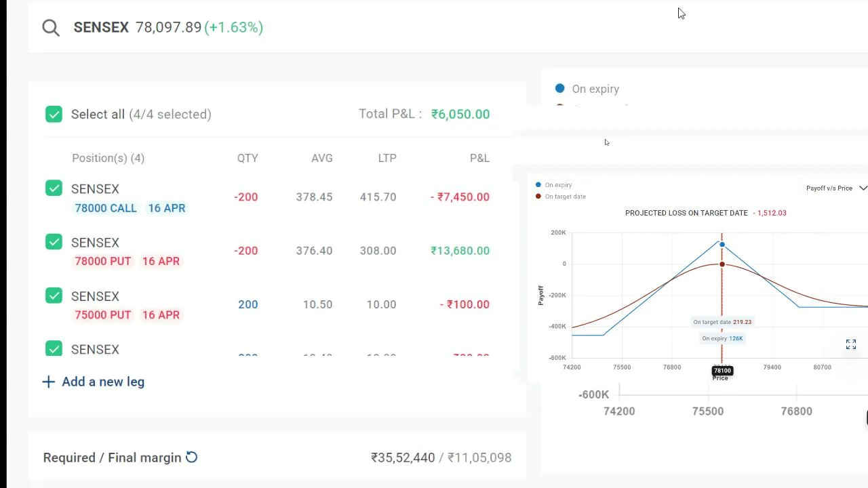Click the search magnifier icon
The width and height of the screenshot is (868, 488).
coord(51,27)
